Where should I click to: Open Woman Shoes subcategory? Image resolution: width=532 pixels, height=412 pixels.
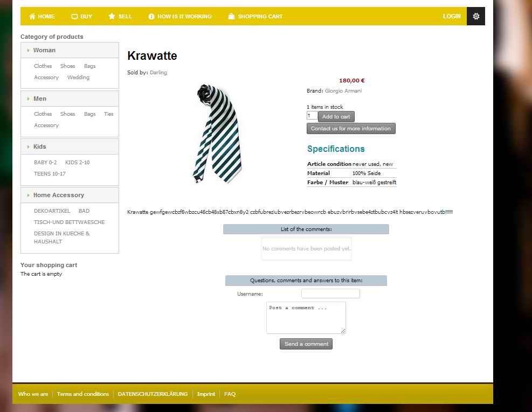[x=67, y=66]
